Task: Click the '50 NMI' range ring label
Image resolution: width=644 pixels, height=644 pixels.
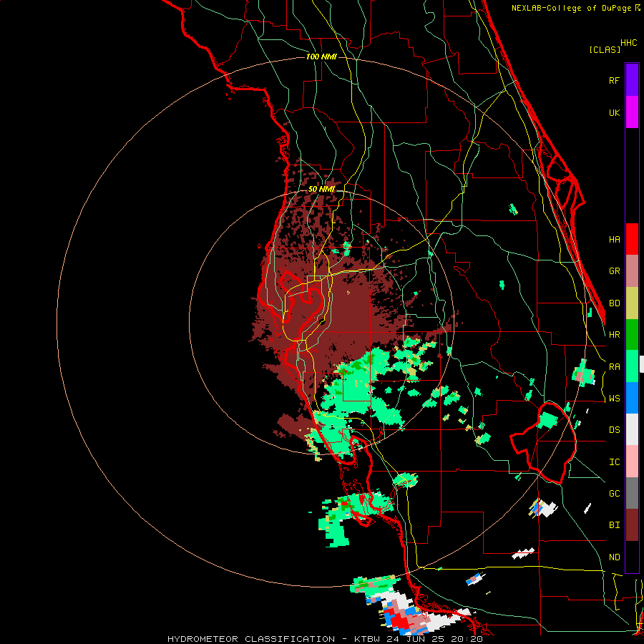Action: (x=321, y=190)
